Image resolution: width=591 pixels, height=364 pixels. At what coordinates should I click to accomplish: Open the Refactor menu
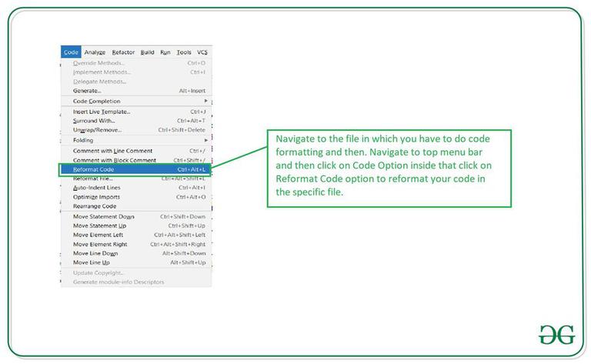pyautogui.click(x=123, y=52)
